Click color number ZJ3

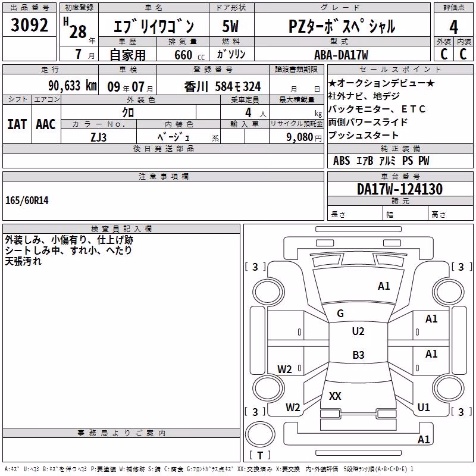coord(99,137)
